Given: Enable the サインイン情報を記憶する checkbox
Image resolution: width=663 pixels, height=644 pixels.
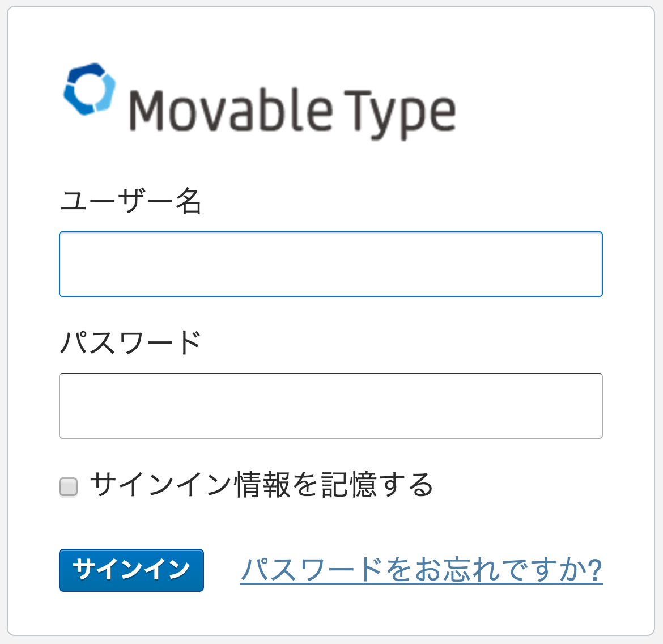Looking at the screenshot, I should (69, 487).
